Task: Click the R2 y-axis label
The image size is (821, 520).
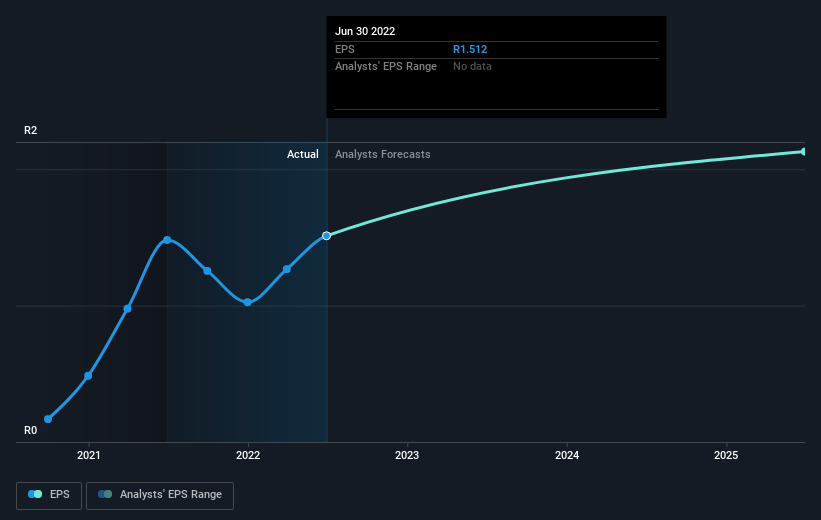Action: (x=30, y=130)
